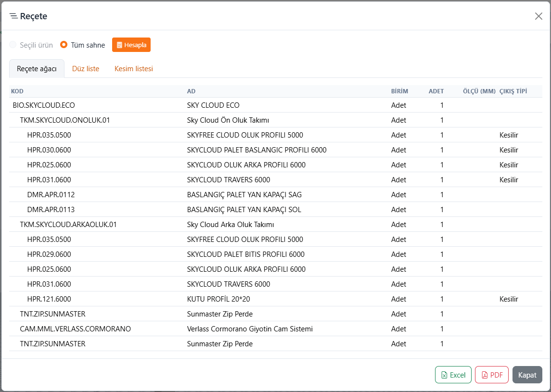
Task: Click "BASLANGIÇ PALET YAN KAPAÇI SOL" text
Action: point(244,209)
